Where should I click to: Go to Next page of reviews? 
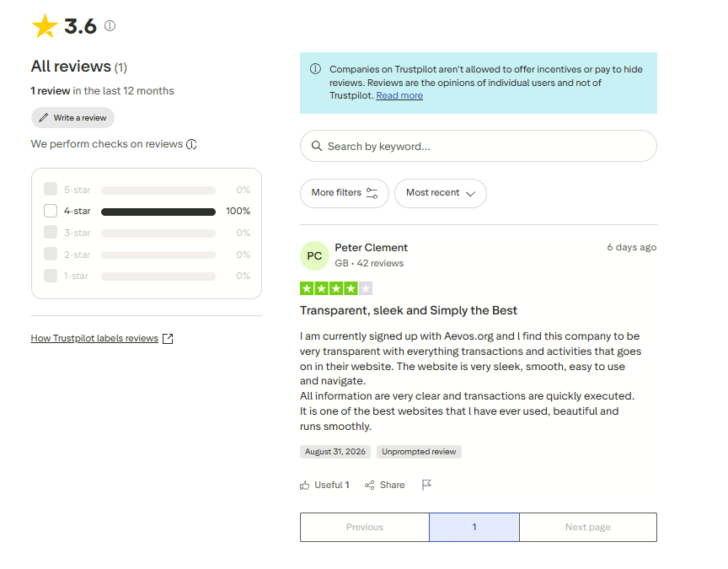click(588, 527)
